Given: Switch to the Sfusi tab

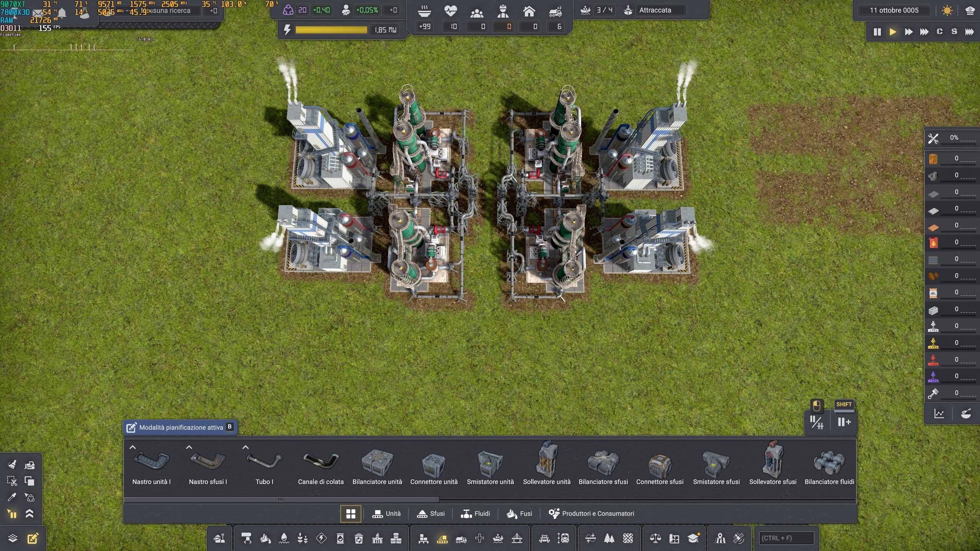Looking at the screenshot, I should (431, 514).
